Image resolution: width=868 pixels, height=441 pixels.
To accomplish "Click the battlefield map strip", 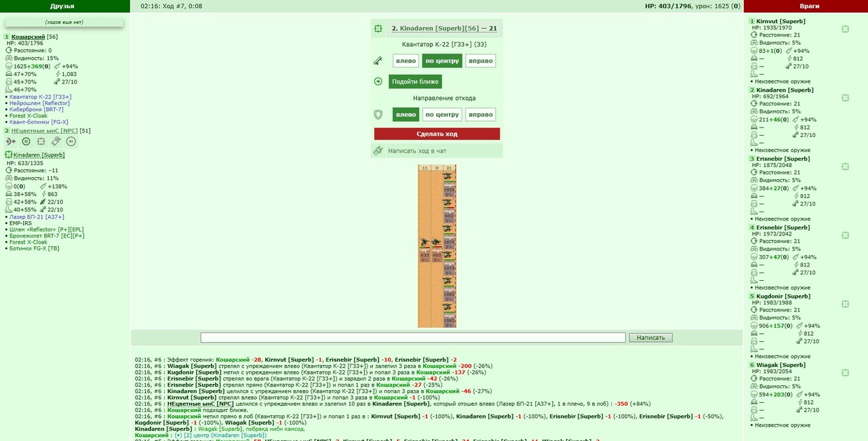I will 437,246.
